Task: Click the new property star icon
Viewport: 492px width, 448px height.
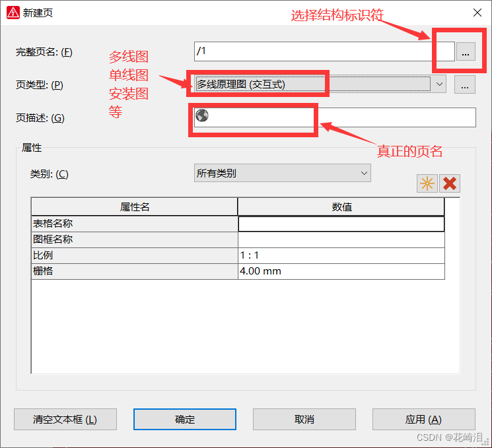Action: pyautogui.click(x=427, y=183)
